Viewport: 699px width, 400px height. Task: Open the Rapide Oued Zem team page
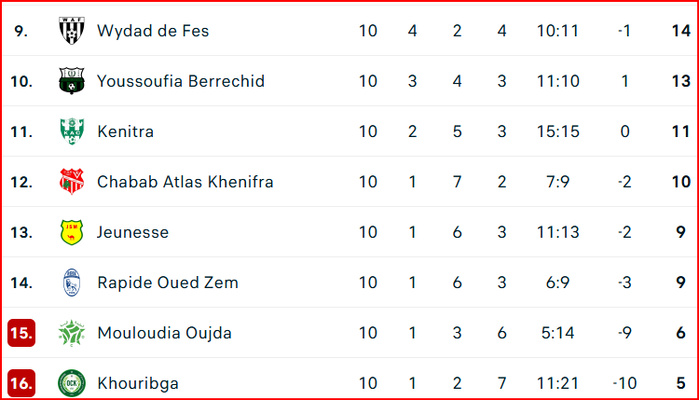[167, 282]
